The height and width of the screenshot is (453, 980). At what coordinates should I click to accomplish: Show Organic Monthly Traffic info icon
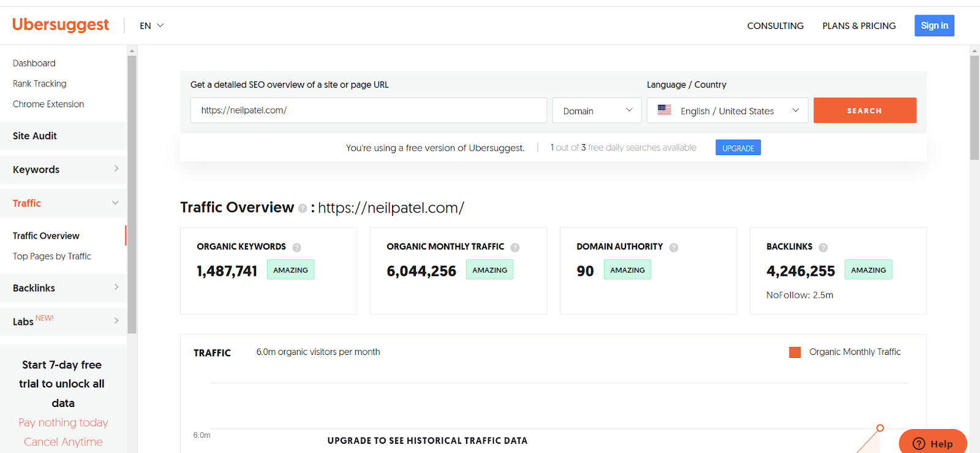click(515, 248)
